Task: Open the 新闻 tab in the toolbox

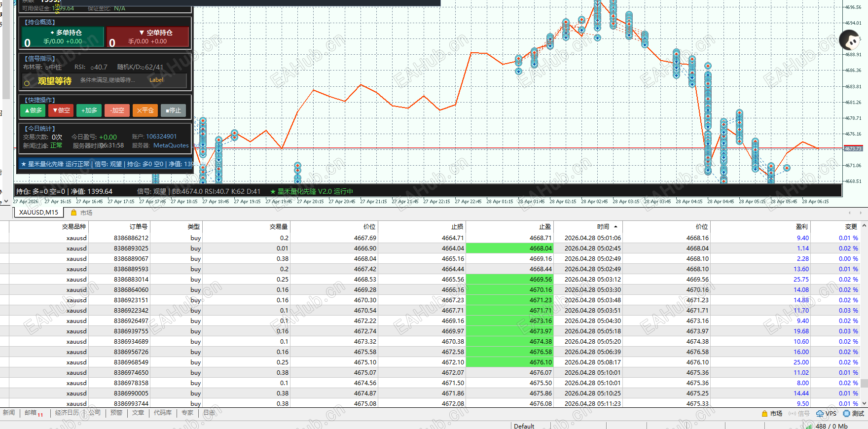Action: 9,413
